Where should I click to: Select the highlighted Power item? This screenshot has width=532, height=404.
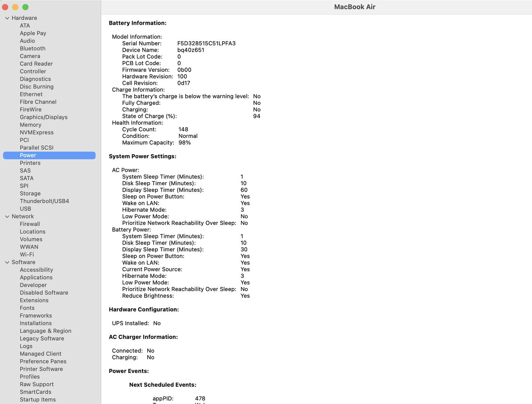coord(49,155)
